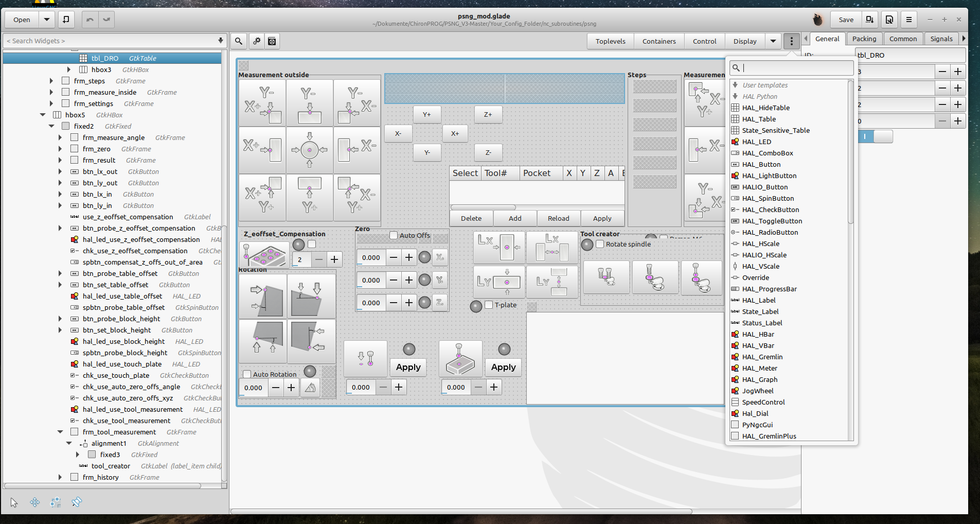Click the preview snapshot toolbar icon
This screenshot has width=980, height=524.
coord(272,41)
